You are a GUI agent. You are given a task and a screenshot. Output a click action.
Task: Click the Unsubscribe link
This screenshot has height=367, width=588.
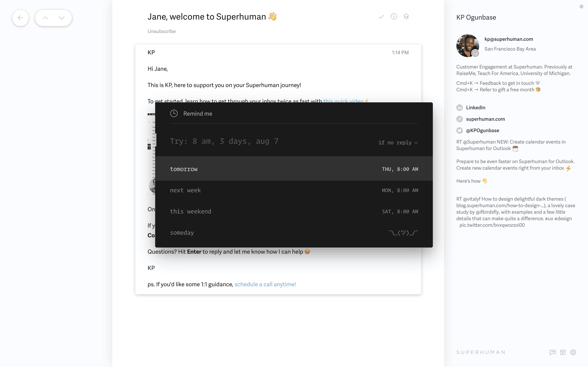161,31
